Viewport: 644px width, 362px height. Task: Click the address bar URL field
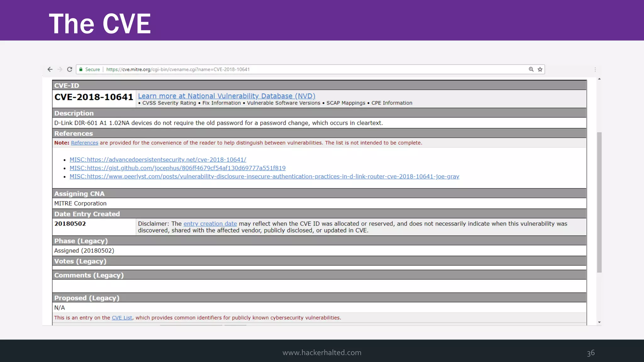310,69
